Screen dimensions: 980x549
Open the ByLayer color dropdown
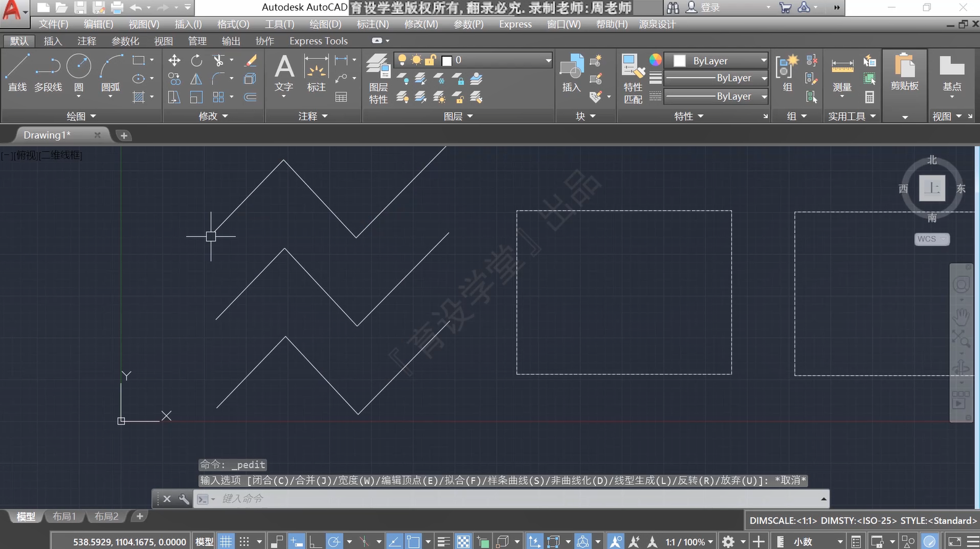point(716,61)
